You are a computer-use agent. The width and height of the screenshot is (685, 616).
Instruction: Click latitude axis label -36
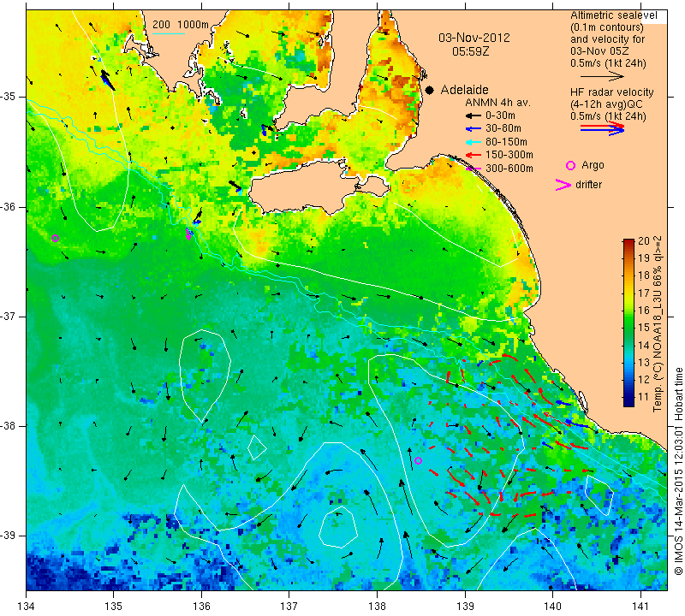(9, 206)
